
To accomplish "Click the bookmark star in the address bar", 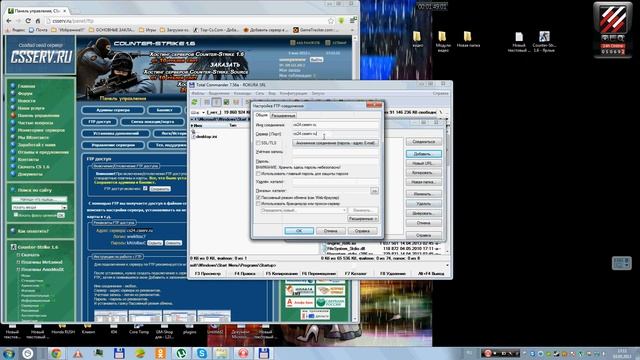I will 331,21.
